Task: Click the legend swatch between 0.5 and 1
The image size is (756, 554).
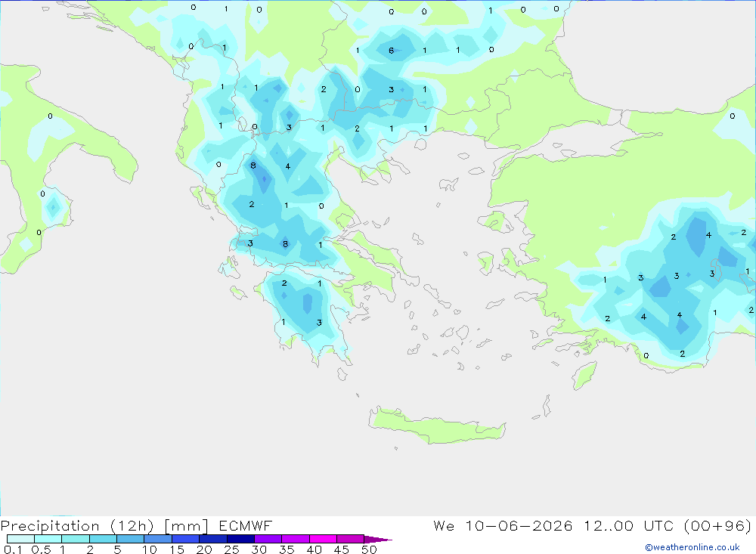Action: 48,539
